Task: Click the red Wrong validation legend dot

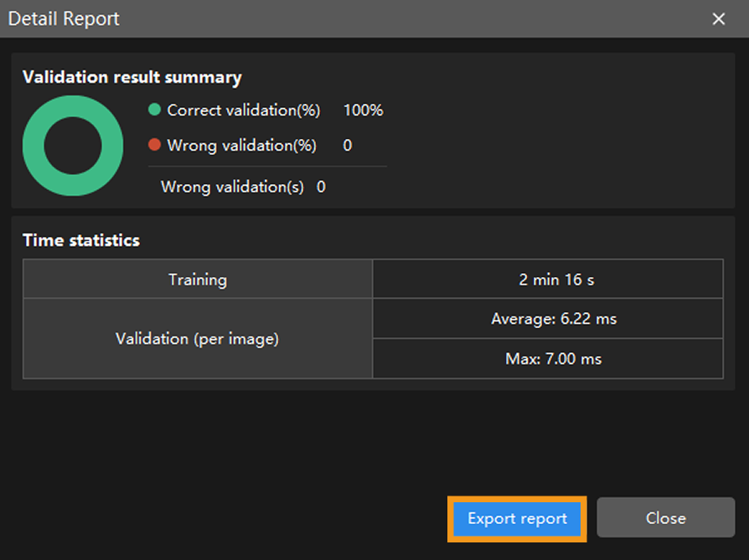Action: [x=154, y=145]
